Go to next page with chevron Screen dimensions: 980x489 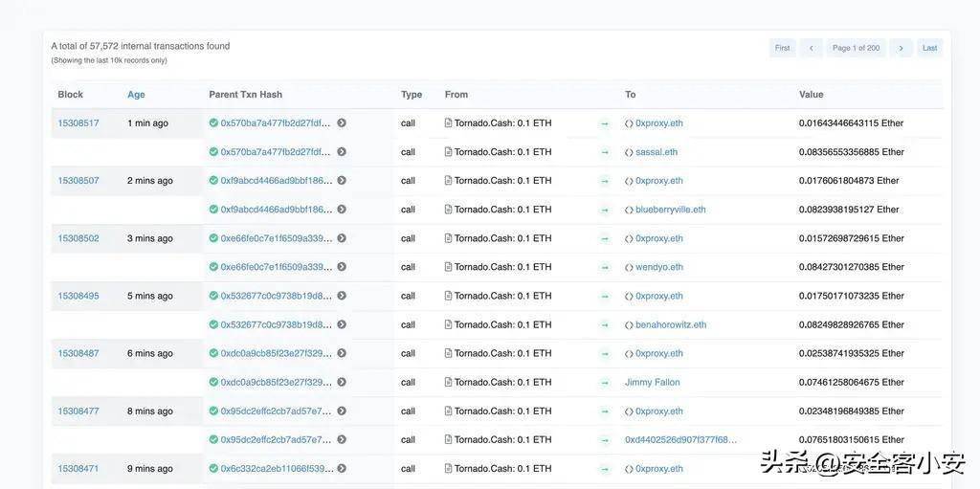point(901,48)
